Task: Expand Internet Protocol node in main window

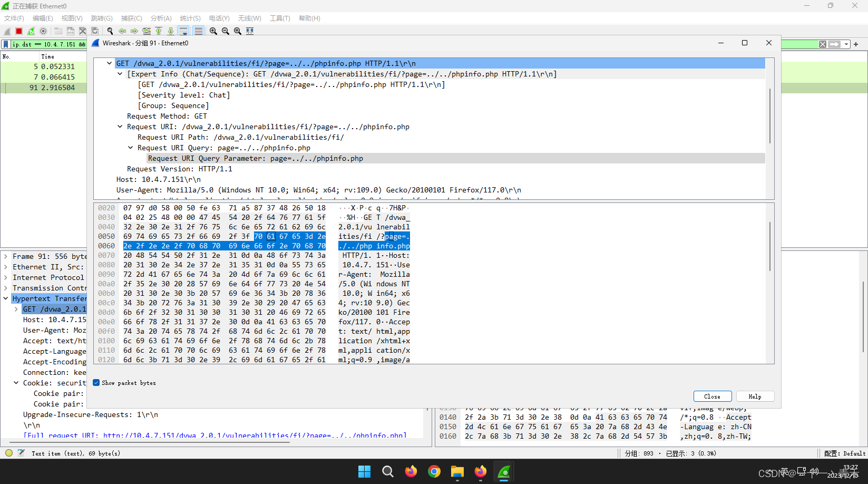Action: tap(6, 277)
